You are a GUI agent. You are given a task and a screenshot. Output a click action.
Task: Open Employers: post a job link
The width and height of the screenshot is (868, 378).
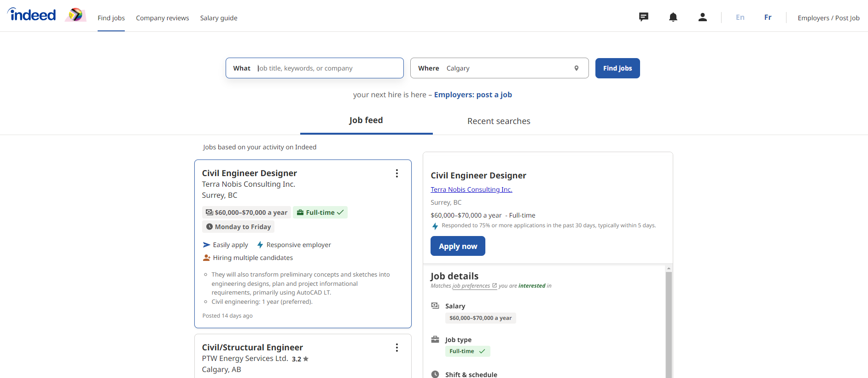pos(473,94)
